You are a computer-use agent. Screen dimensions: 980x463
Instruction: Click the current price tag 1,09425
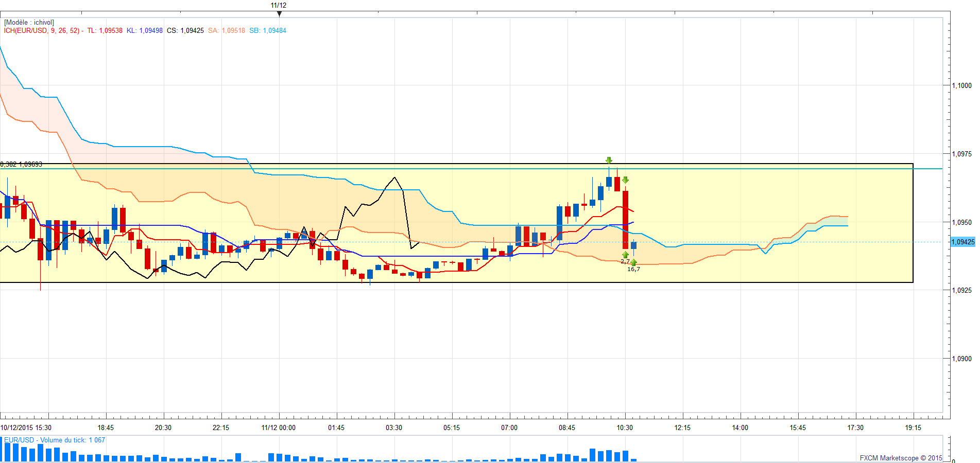(x=962, y=242)
